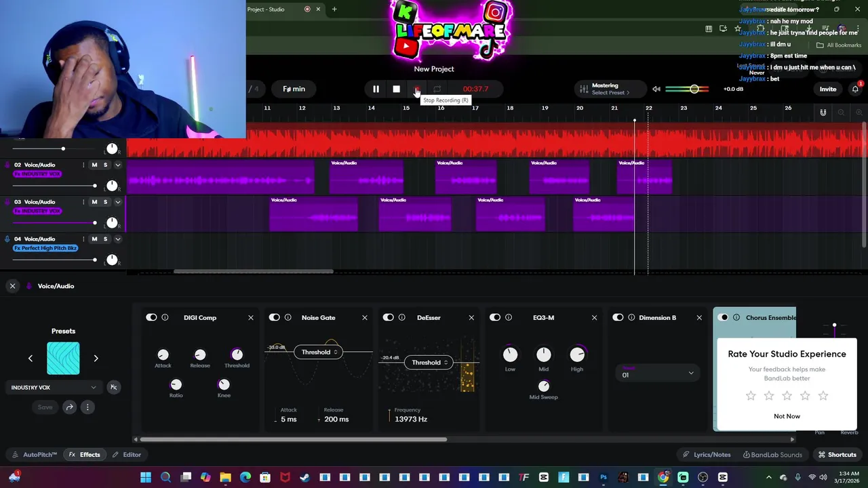This screenshot has width=868, height=488.
Task: Go to previous preset arrow
Action: click(x=30, y=358)
